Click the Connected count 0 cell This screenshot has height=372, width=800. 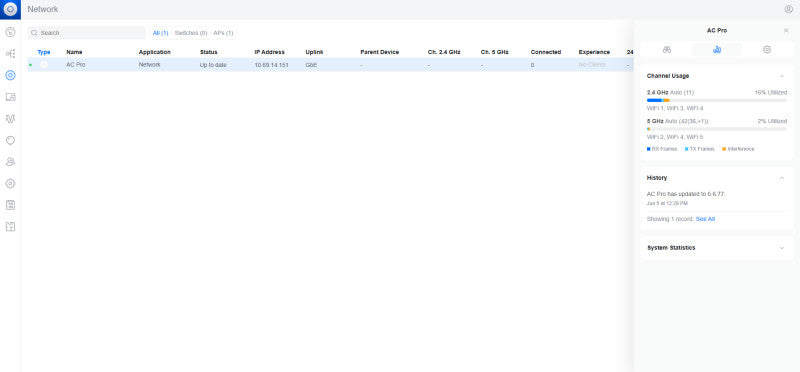tap(532, 65)
